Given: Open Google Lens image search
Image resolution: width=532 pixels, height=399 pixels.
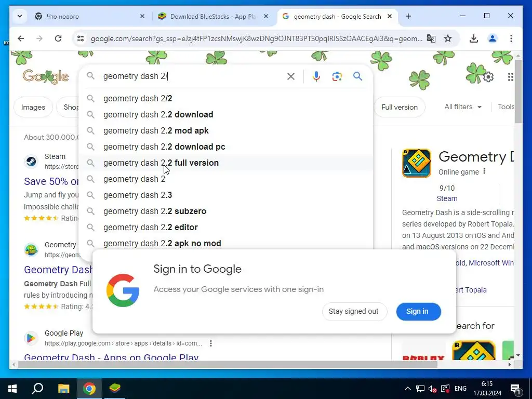Looking at the screenshot, I should point(337,76).
